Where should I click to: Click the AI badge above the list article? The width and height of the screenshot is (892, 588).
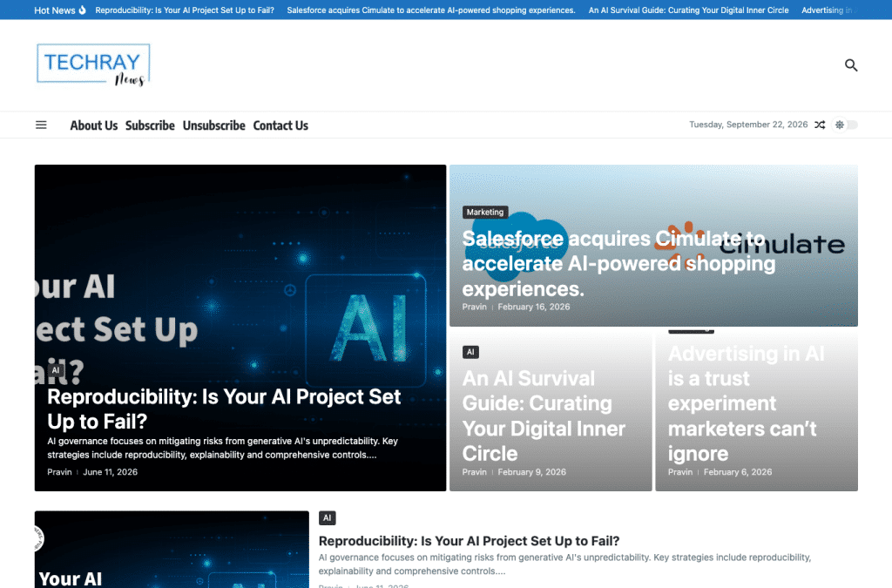tap(328, 518)
